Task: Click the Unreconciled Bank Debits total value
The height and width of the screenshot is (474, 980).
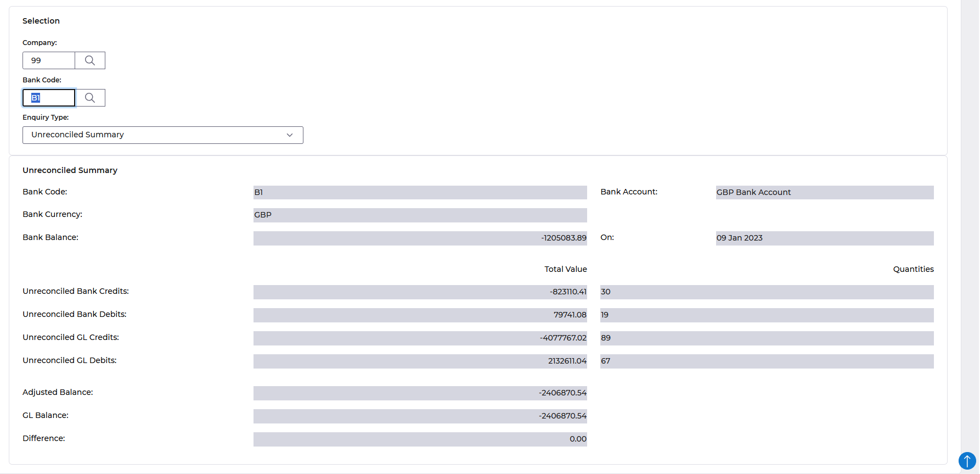Action: 420,315
